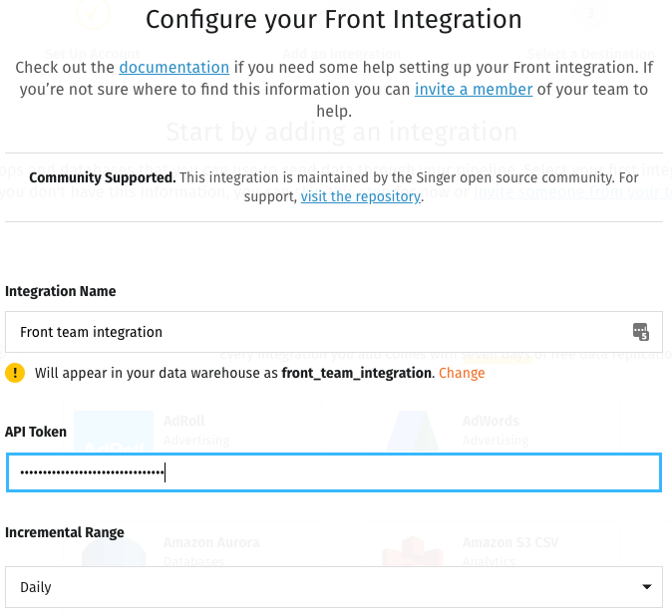
Task: Click the Configure your Front Integration heading
Action: (334, 20)
